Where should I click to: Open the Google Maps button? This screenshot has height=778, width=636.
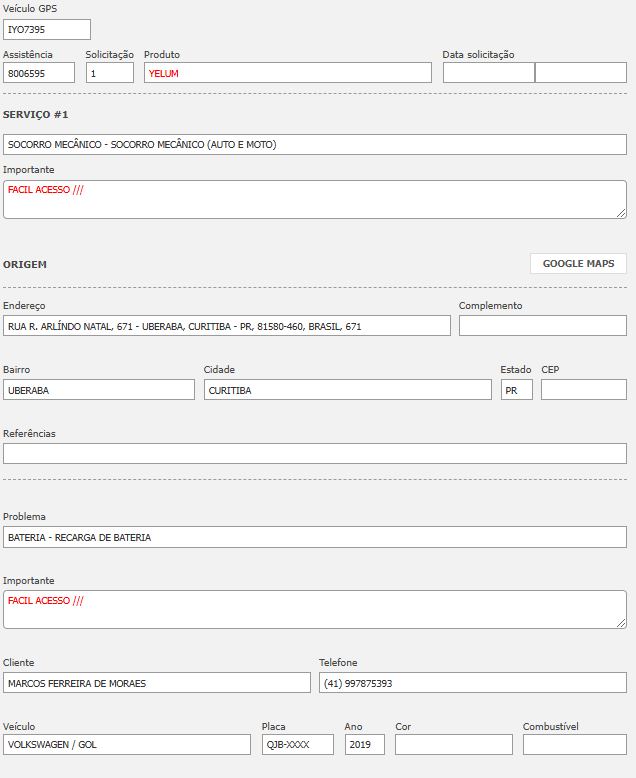(x=578, y=264)
